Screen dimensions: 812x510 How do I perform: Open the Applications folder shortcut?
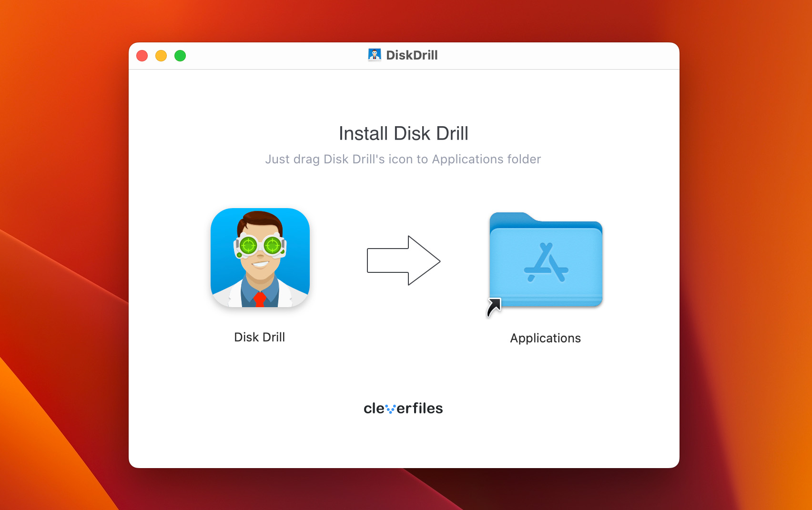(546, 260)
